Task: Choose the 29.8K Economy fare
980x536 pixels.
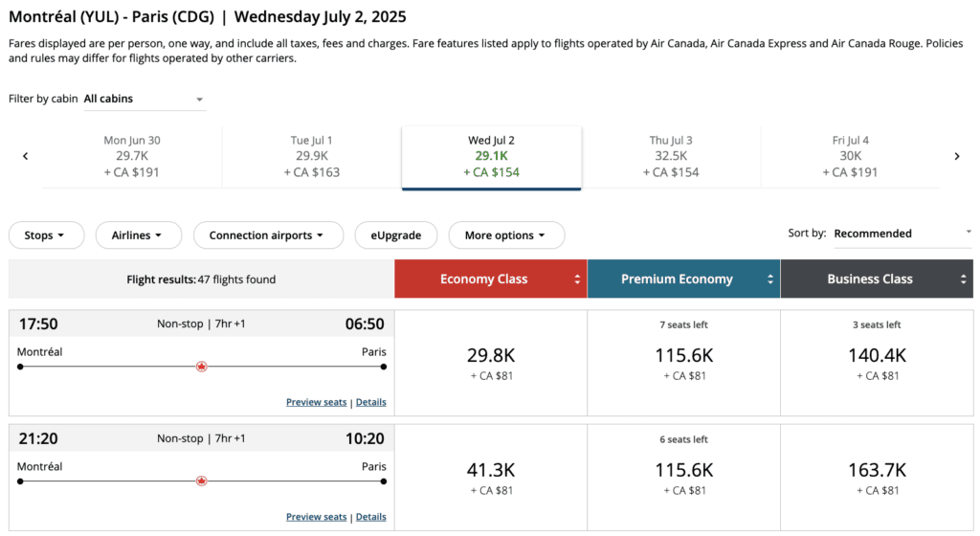Action: [491, 363]
